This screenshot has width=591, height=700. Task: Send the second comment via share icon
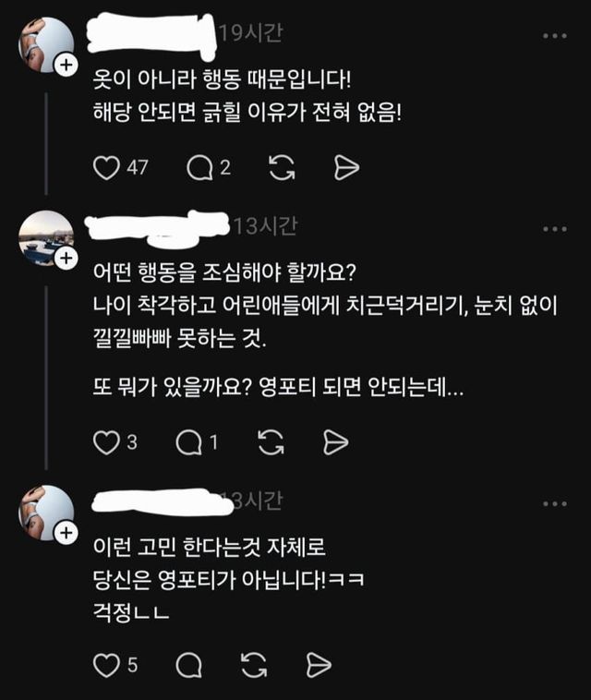pos(336,443)
